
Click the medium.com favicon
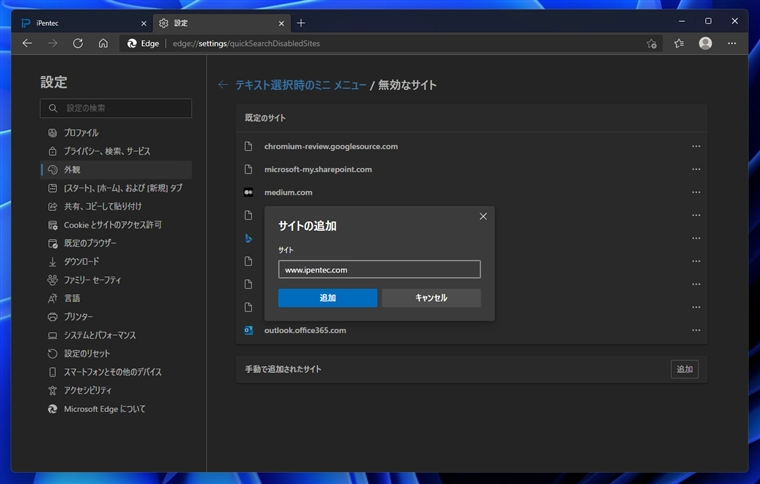pos(248,192)
